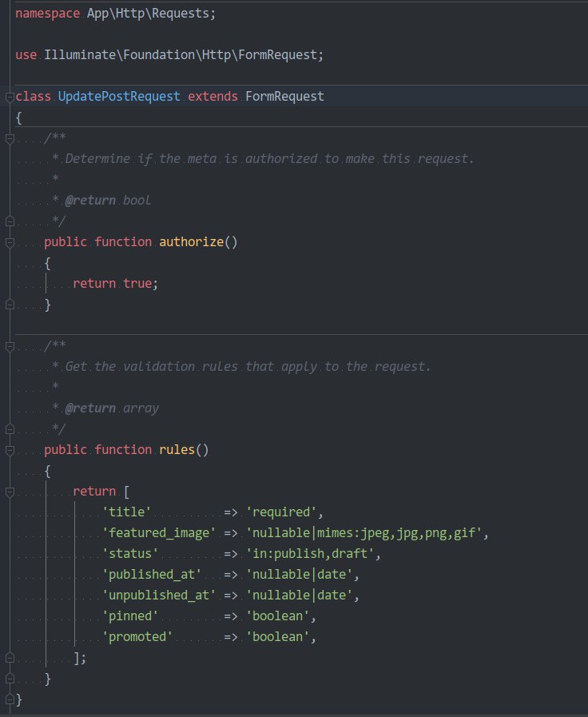Image resolution: width=588 pixels, height=717 pixels.
Task: Click fold end marker on the comment close above rules()
Action: tap(10, 429)
